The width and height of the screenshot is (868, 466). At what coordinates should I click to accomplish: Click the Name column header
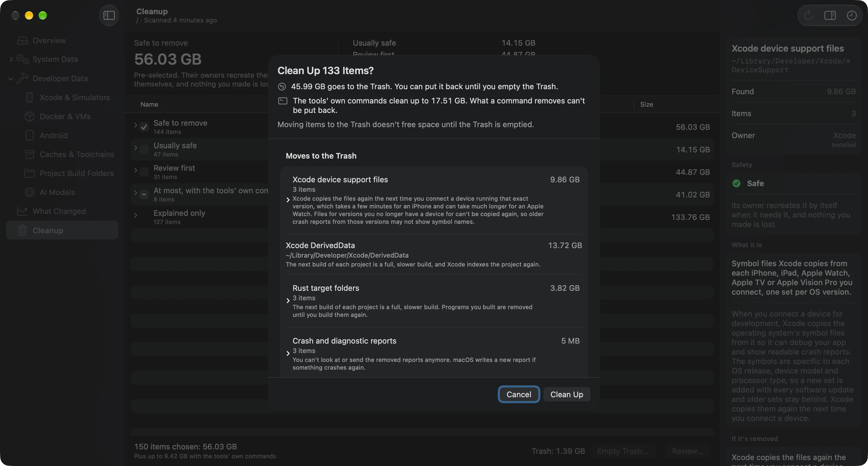coord(149,104)
